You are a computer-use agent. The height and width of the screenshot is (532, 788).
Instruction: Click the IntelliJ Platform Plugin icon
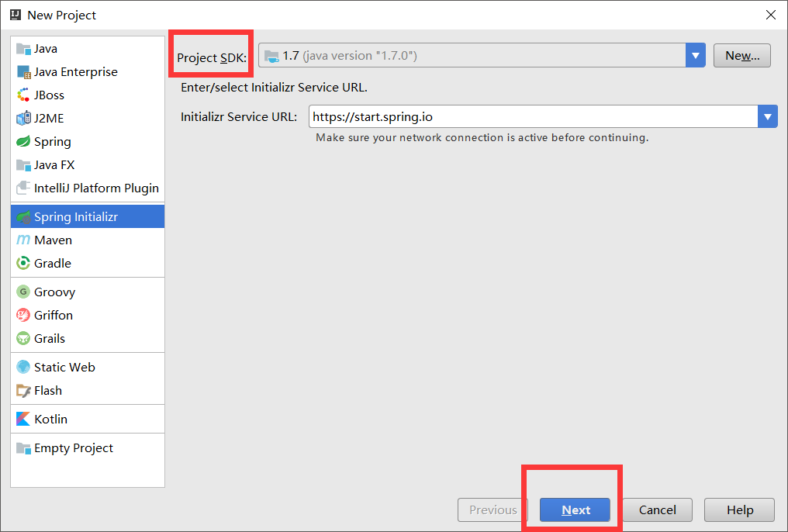[23, 188]
